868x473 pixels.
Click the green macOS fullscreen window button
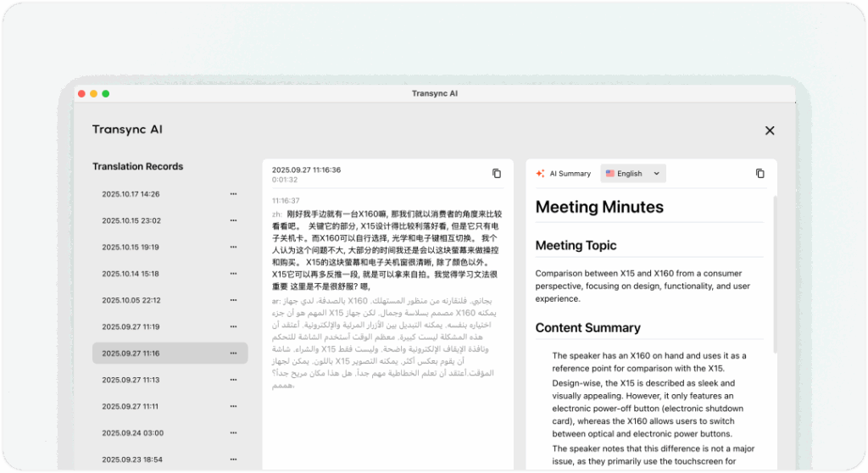106,93
